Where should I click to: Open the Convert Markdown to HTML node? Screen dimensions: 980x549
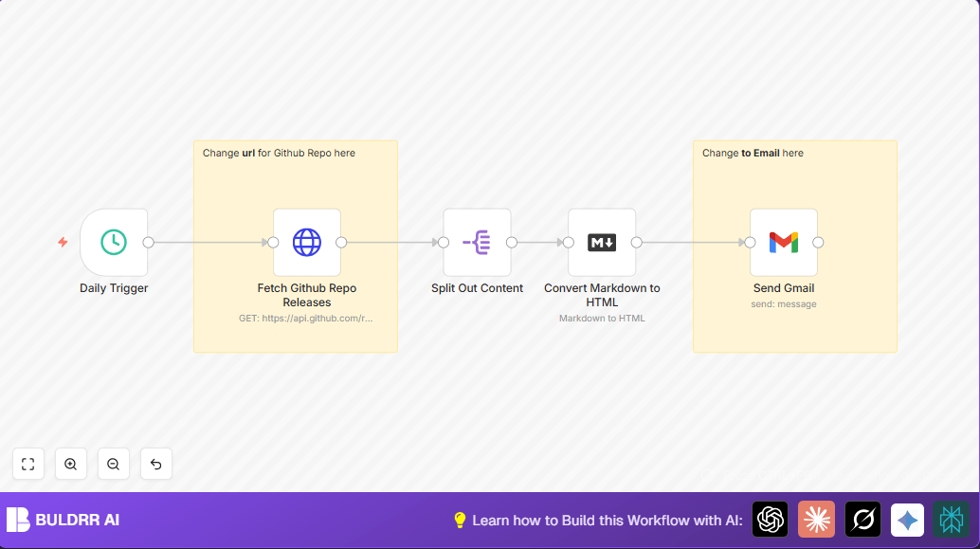(x=602, y=243)
